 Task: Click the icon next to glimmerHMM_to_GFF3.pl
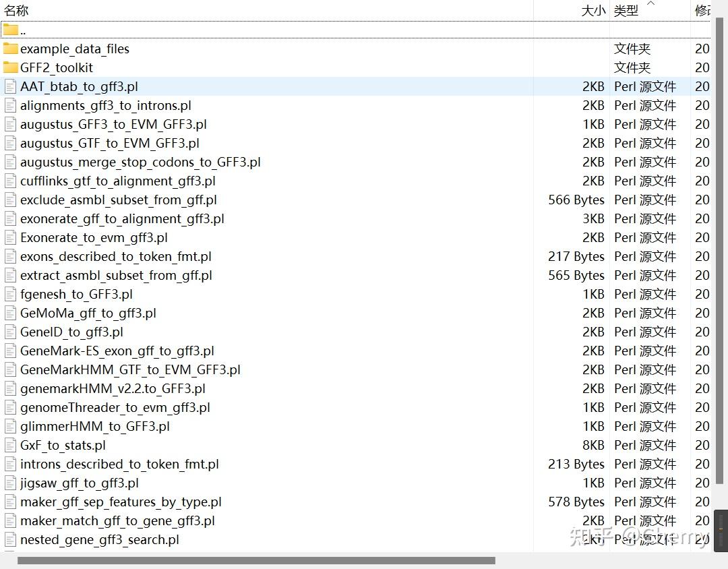point(10,426)
